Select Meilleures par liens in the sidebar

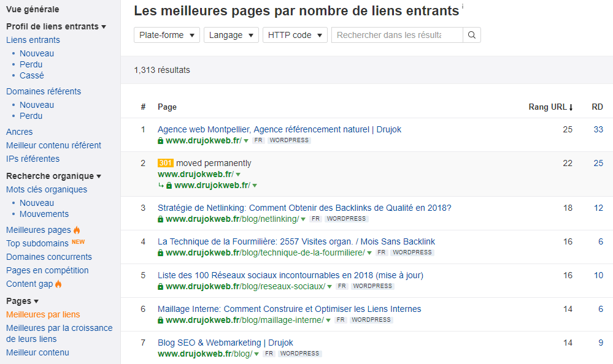43,314
